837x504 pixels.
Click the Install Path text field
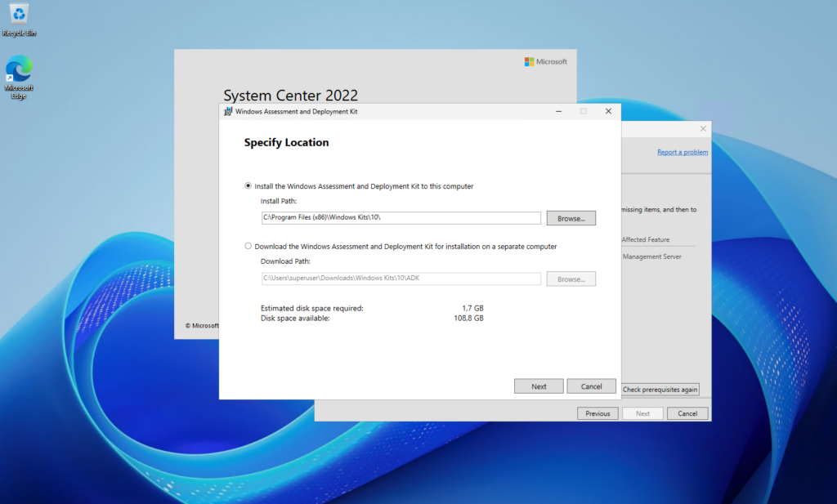pyautogui.click(x=401, y=217)
